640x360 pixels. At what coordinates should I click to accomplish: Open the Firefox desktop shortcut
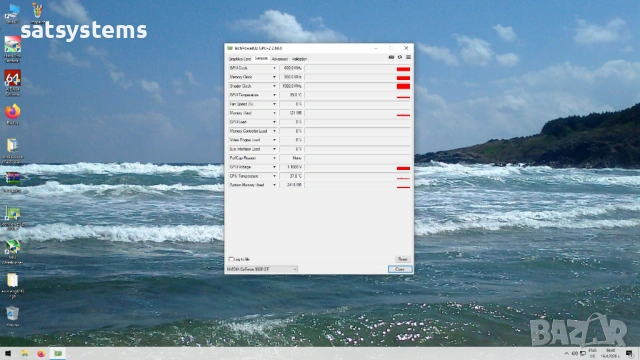13,111
